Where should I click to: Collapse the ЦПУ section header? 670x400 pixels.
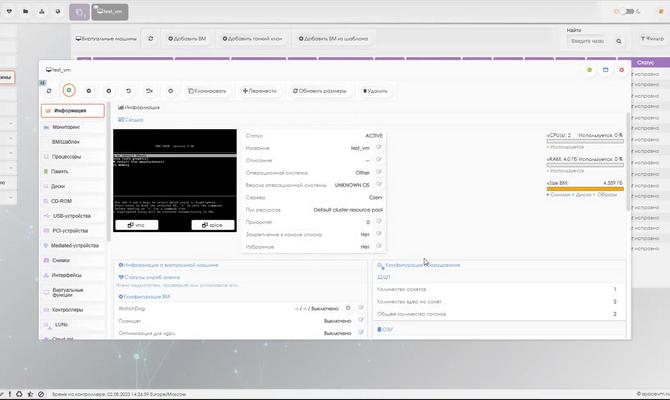[x=384, y=277]
